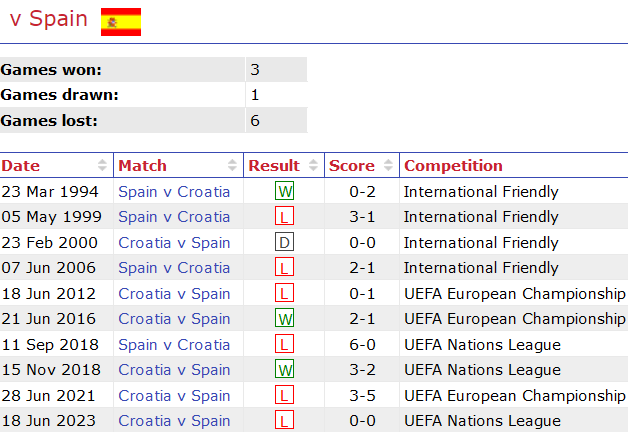Image resolution: width=628 pixels, height=432 pixels.
Task: Open the Spain v Croatia 1994 match link
Action: (x=174, y=192)
